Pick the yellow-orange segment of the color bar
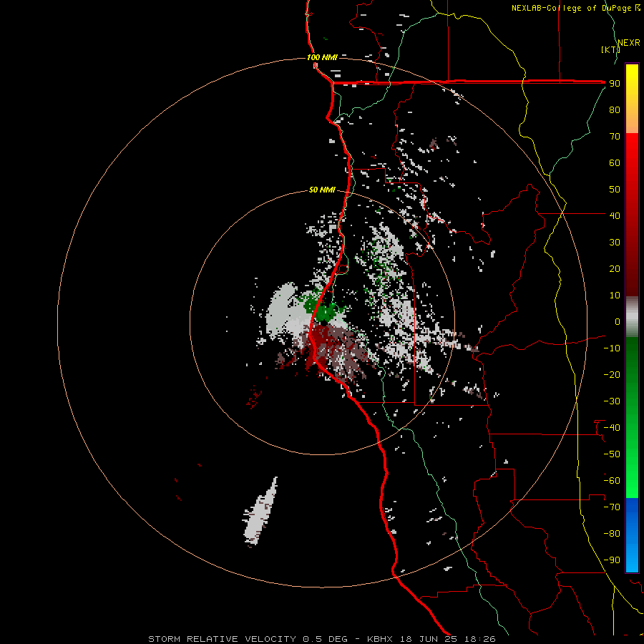 tap(632, 99)
